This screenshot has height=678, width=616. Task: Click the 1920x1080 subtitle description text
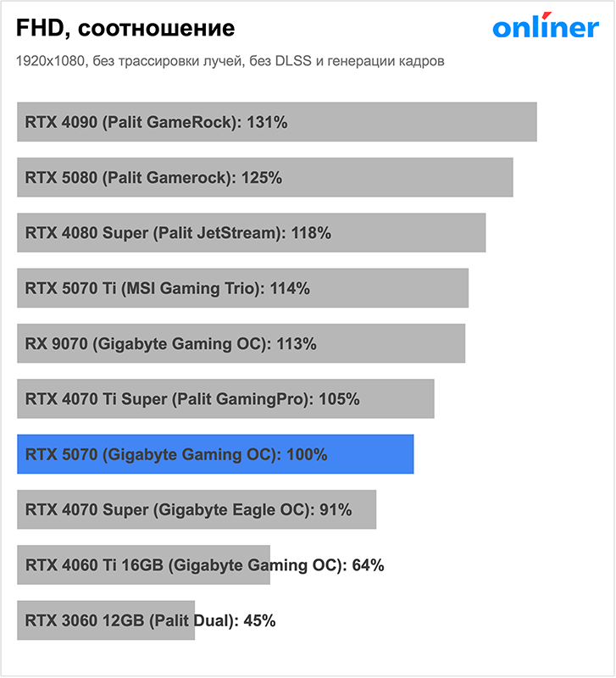230,61
